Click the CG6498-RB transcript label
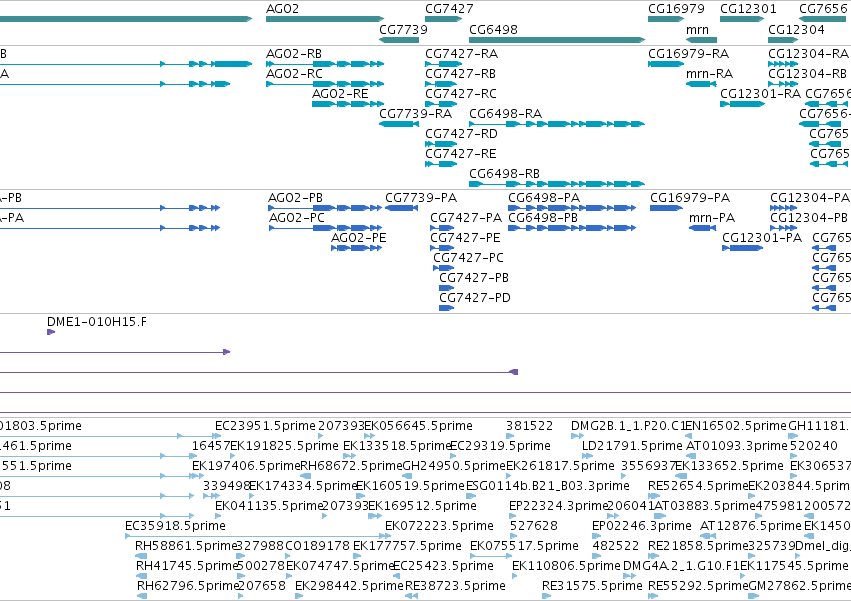The image size is (851, 601). pyautogui.click(x=505, y=174)
